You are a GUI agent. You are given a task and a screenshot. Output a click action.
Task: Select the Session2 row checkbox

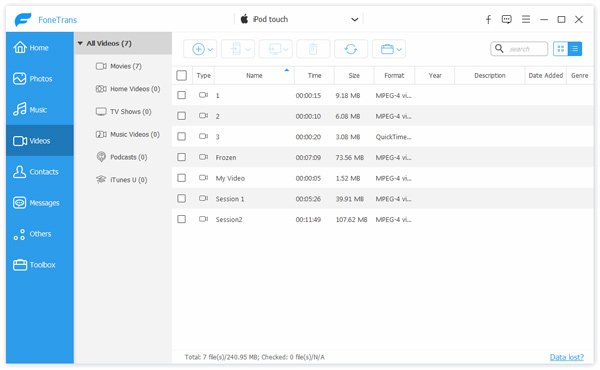(181, 219)
